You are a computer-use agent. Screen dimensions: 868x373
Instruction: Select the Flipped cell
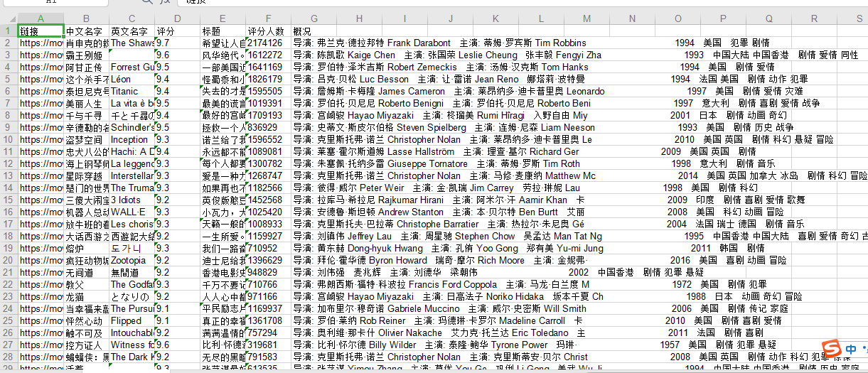pyautogui.click(x=132, y=320)
